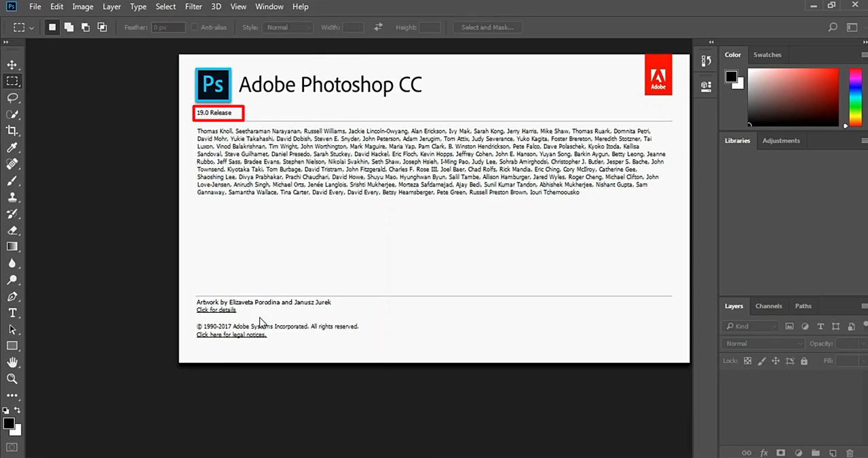Open the Filter menu
This screenshot has width=868, height=458.
pyautogui.click(x=193, y=7)
